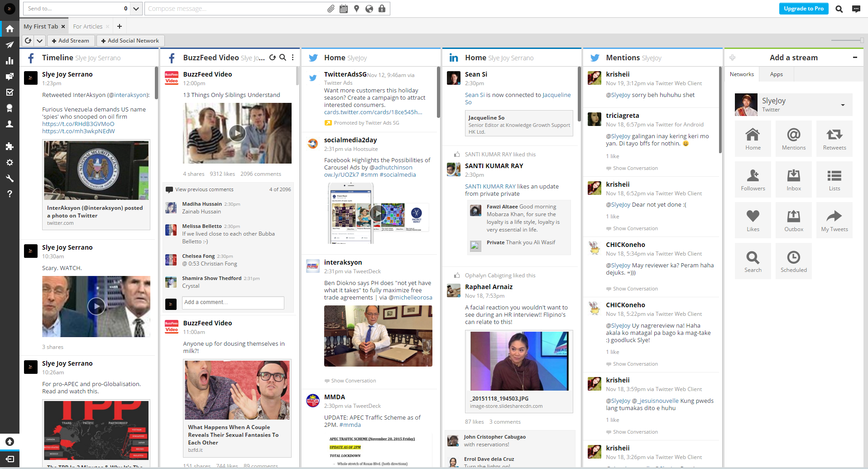The height and width of the screenshot is (469, 868).
Task: Add Twitter Lists stream
Action: (834, 179)
